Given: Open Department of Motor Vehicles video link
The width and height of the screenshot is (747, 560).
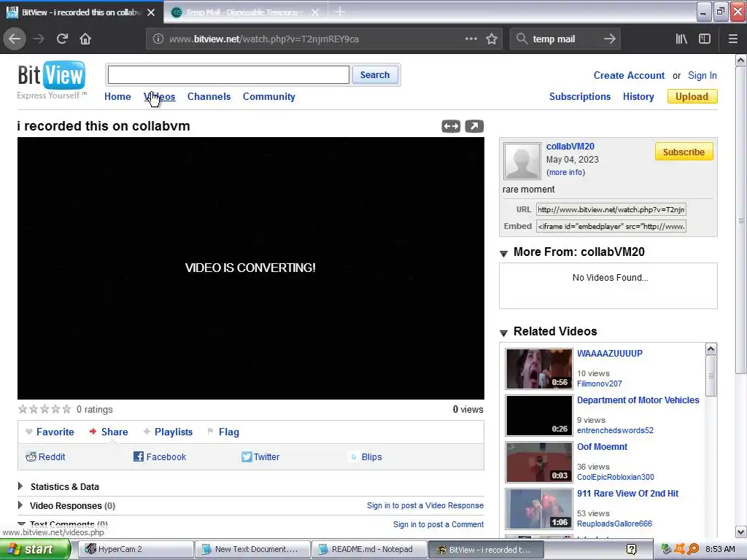Looking at the screenshot, I should tap(638, 400).
